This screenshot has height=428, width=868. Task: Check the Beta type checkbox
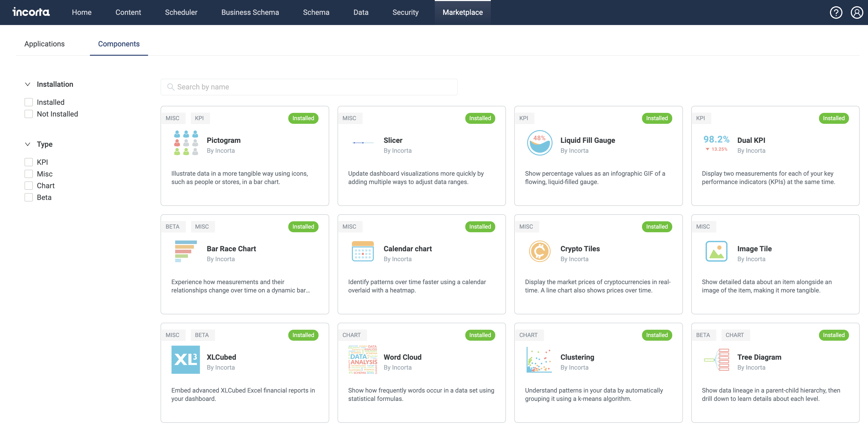[29, 198]
